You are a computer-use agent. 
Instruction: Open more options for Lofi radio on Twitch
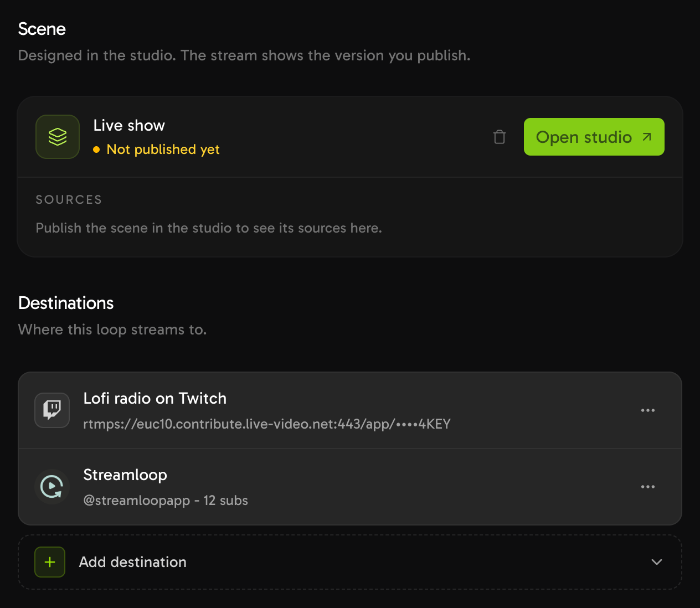647,410
